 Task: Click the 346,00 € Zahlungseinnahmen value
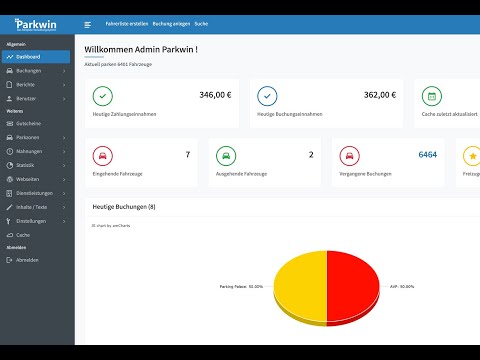[x=215, y=95]
